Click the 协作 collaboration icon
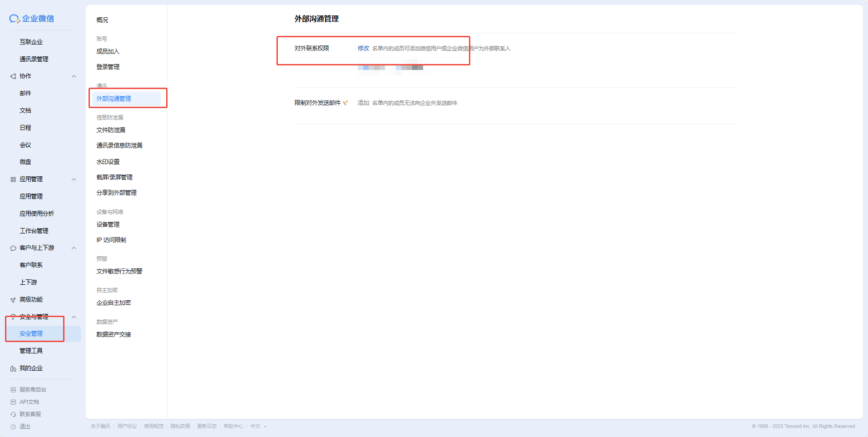 pyautogui.click(x=13, y=76)
